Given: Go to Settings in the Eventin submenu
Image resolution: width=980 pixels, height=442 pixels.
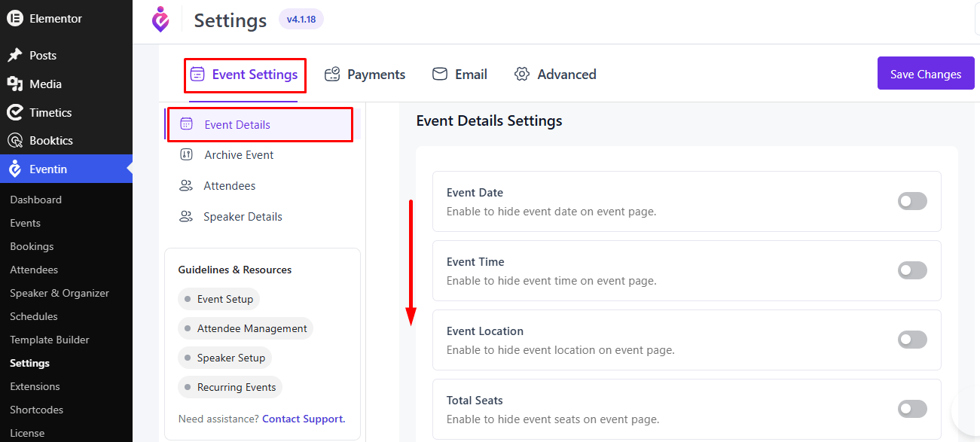Looking at the screenshot, I should [29, 363].
